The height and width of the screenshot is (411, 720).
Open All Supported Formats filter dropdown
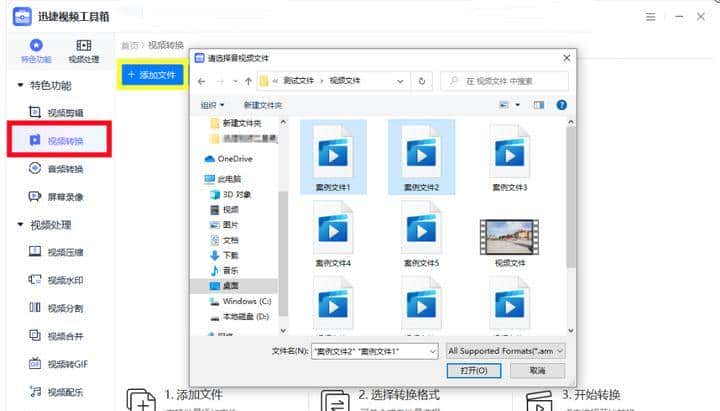[506, 351]
